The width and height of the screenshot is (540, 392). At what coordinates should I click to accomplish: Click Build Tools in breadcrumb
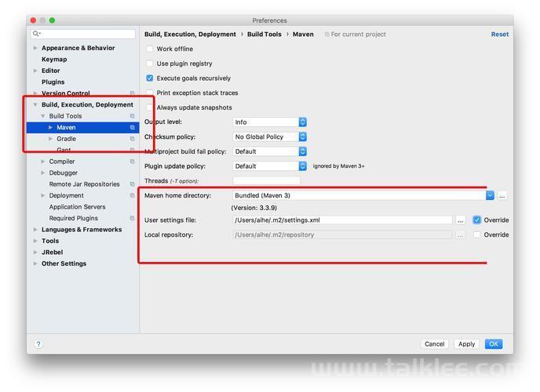[x=265, y=34]
